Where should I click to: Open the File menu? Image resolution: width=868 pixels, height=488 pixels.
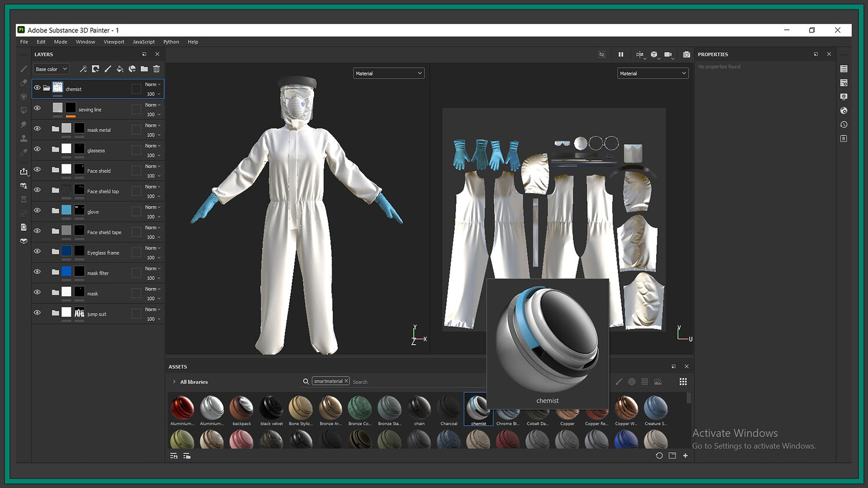coord(24,42)
